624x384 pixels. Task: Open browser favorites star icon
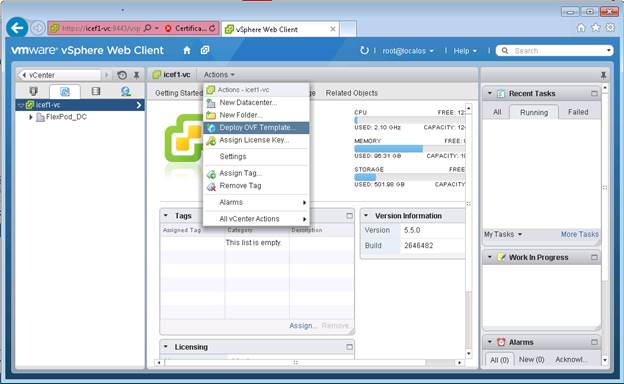tap(596, 27)
